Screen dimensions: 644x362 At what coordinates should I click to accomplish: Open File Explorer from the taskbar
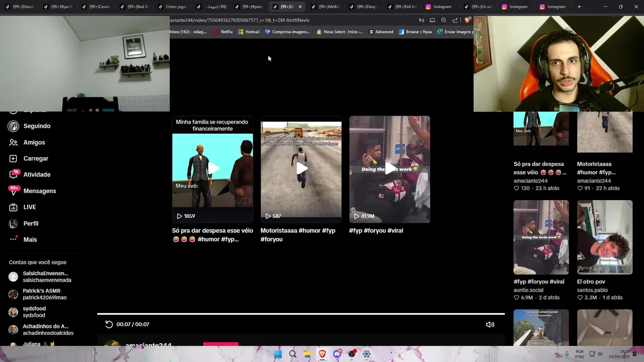(307, 354)
